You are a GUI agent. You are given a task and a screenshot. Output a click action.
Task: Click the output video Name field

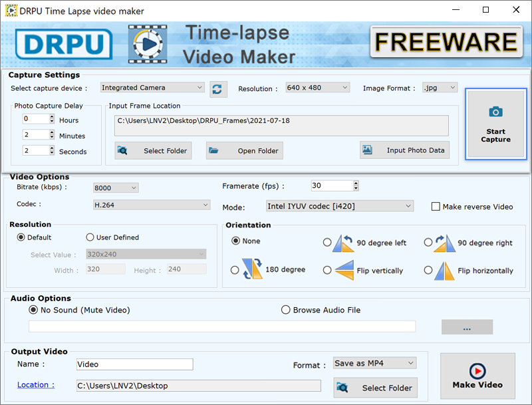point(135,364)
